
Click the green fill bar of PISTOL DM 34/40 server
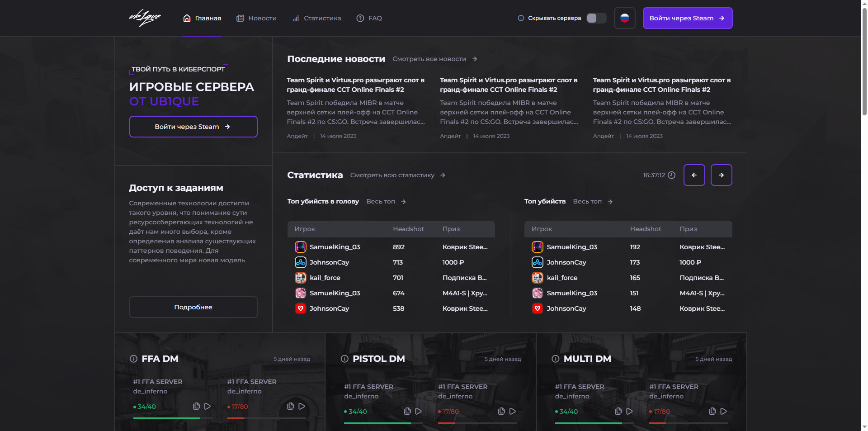(x=377, y=423)
